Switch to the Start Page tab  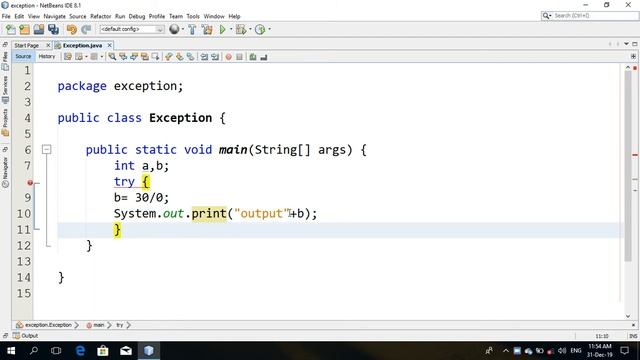(27, 45)
